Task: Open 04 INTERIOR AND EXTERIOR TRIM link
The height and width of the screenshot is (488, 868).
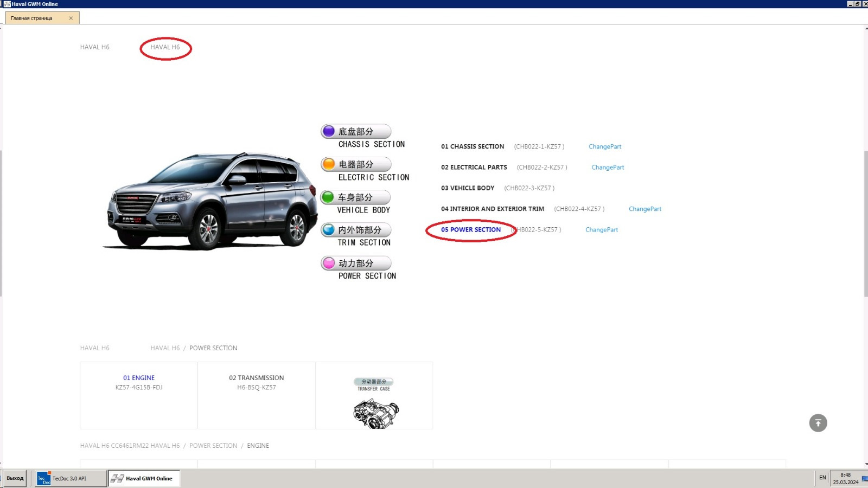Action: coord(493,209)
